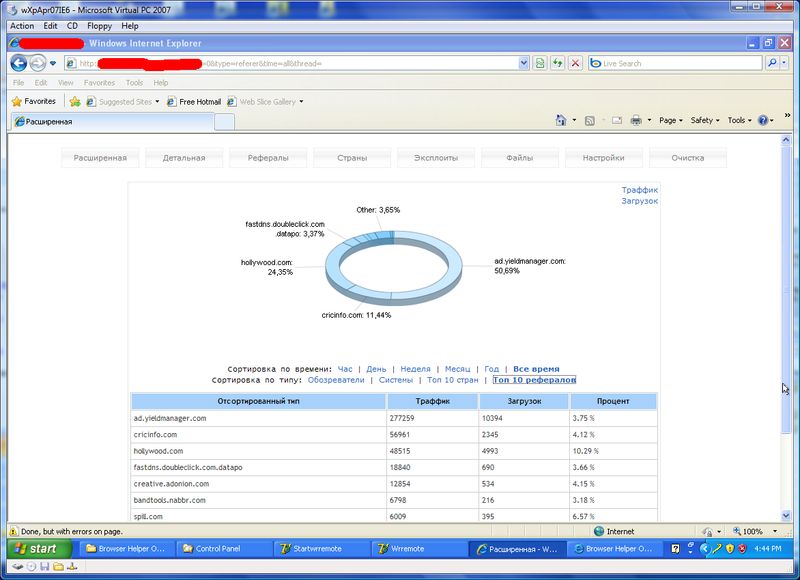Open the Action menu of Virtual PC
The height and width of the screenshot is (580, 800).
coord(22,26)
